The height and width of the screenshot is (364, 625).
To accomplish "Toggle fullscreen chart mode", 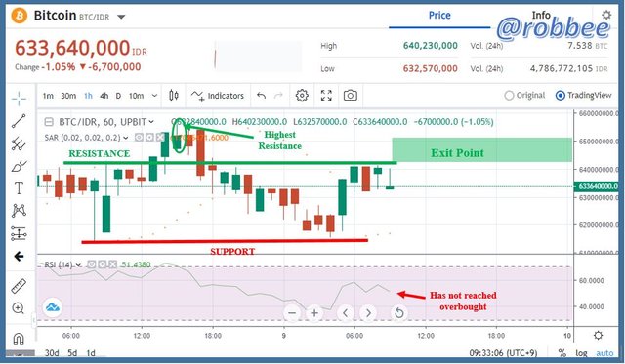I will [326, 96].
